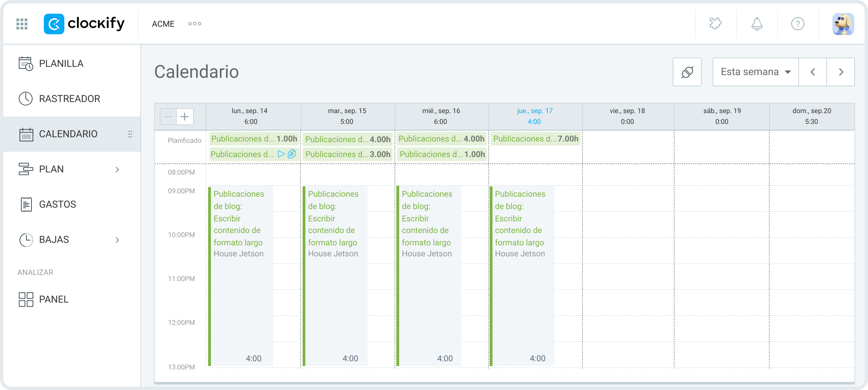Copy Monday's planned entry as time entry
Viewport: 868px width, 390px height.
coord(292,154)
